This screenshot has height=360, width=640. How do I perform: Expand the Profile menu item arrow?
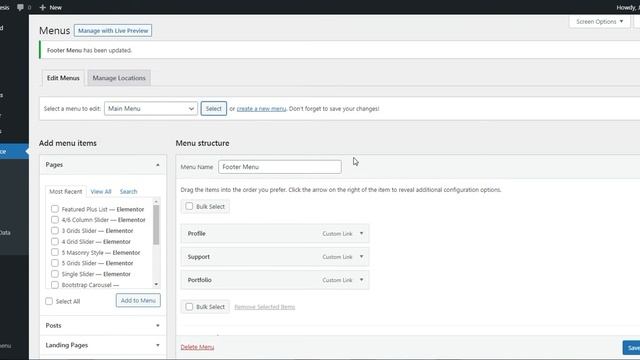pyautogui.click(x=361, y=233)
